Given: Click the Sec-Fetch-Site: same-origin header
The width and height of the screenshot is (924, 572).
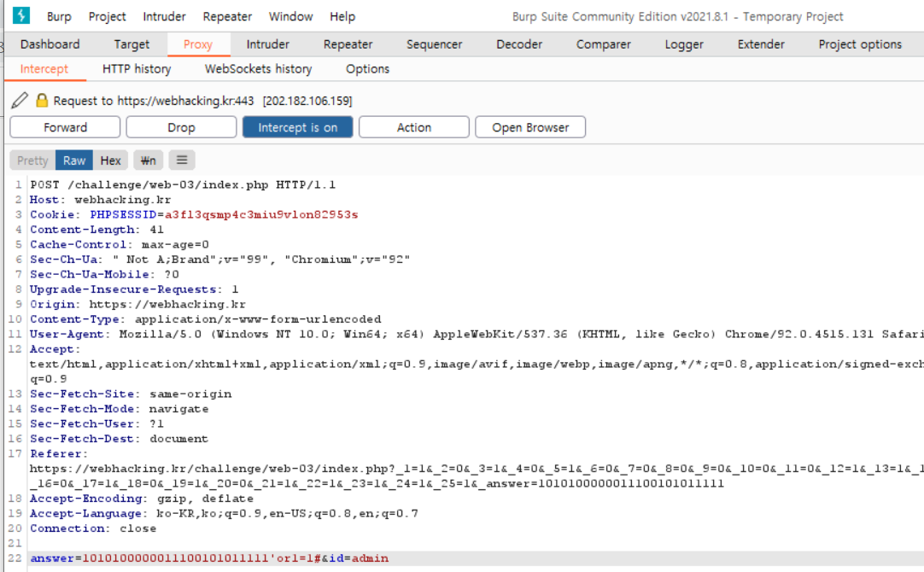Looking at the screenshot, I should coord(131,394).
